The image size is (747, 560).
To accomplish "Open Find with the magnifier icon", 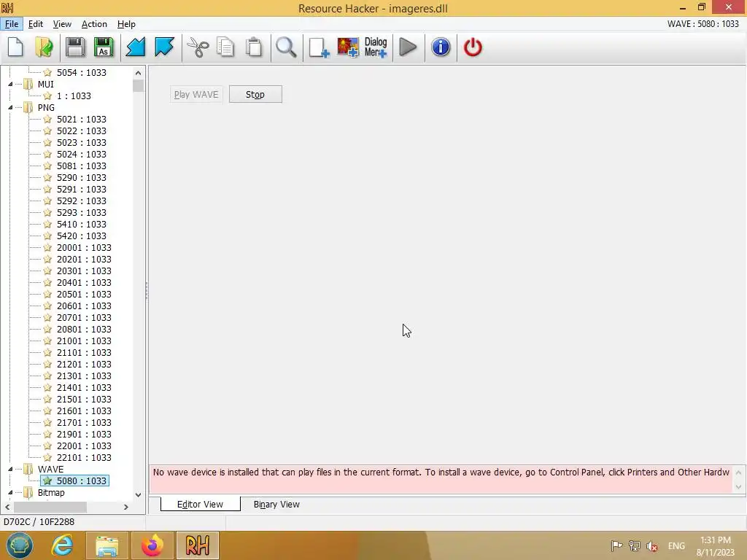I will pyautogui.click(x=286, y=47).
